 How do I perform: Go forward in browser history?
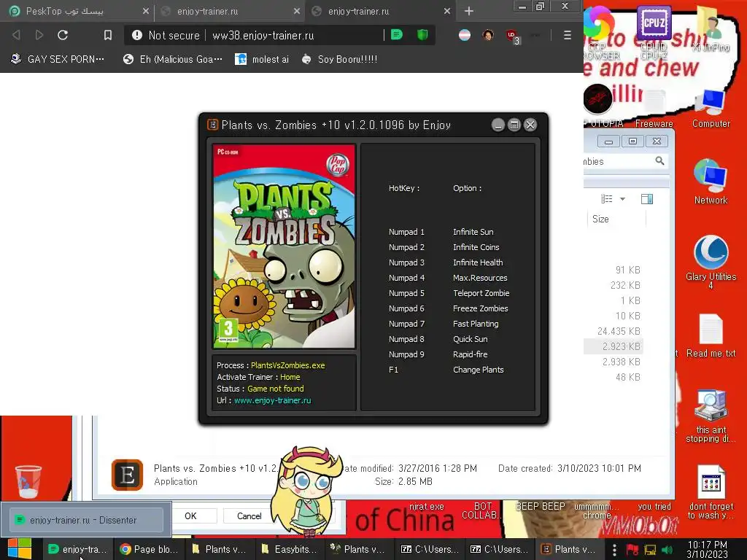click(x=39, y=35)
